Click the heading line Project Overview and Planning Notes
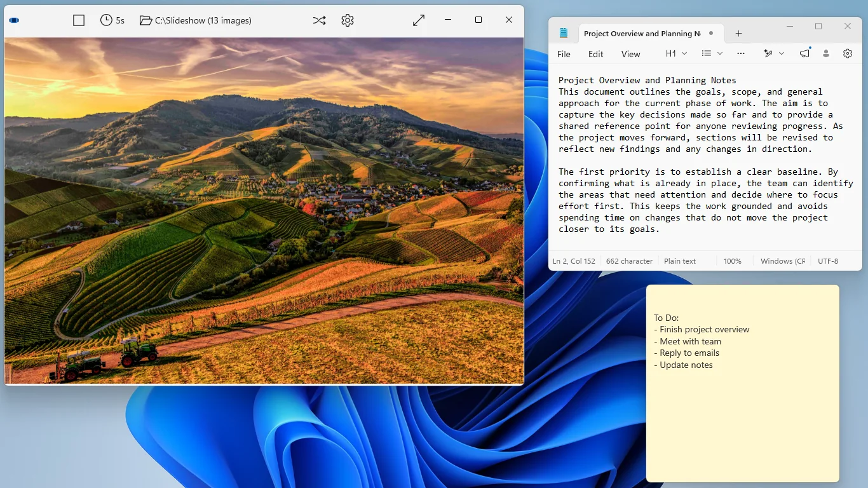Screen dimensions: 868x488 point(647,80)
